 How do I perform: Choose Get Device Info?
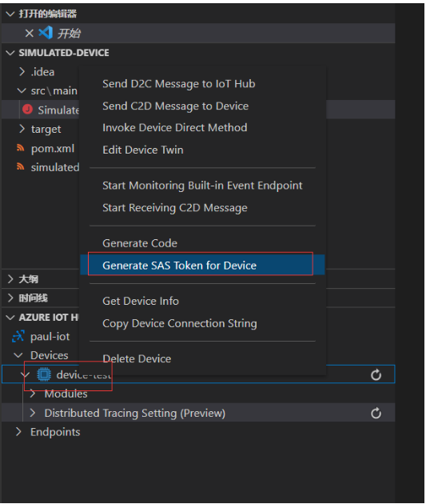[141, 301]
